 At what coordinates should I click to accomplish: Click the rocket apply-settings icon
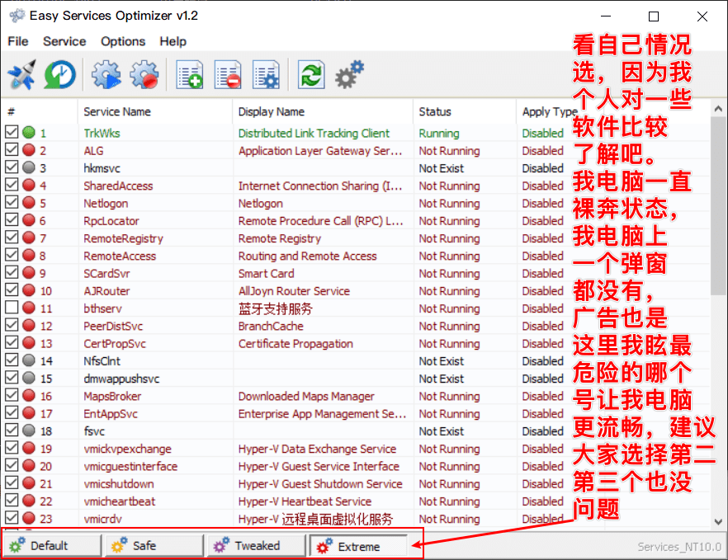(21, 76)
